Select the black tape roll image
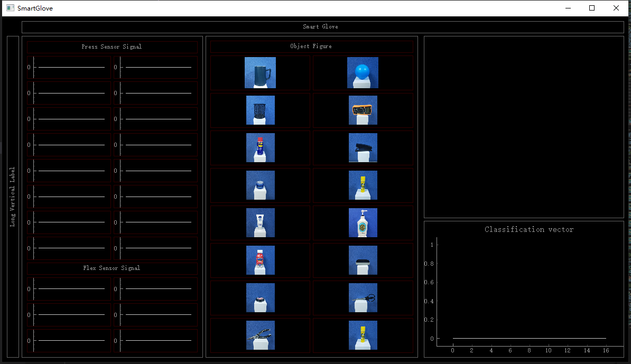This screenshot has width=631, height=364. tap(260, 298)
